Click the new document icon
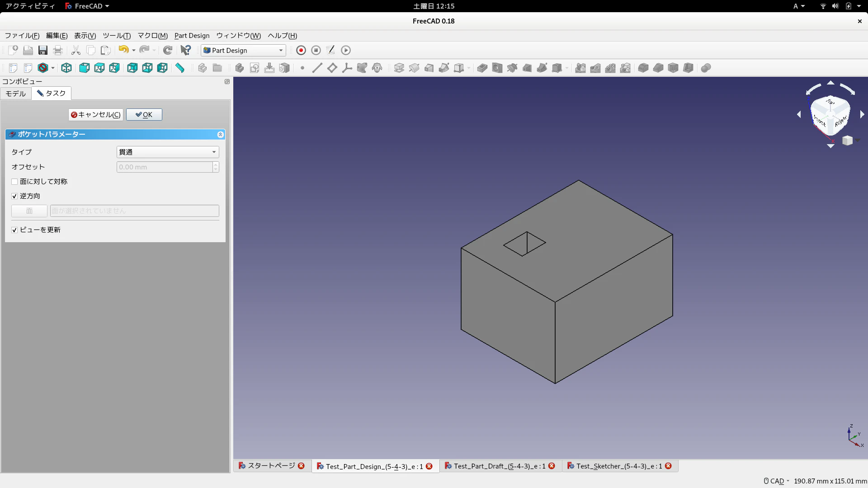This screenshot has height=488, width=868. tap(13, 50)
